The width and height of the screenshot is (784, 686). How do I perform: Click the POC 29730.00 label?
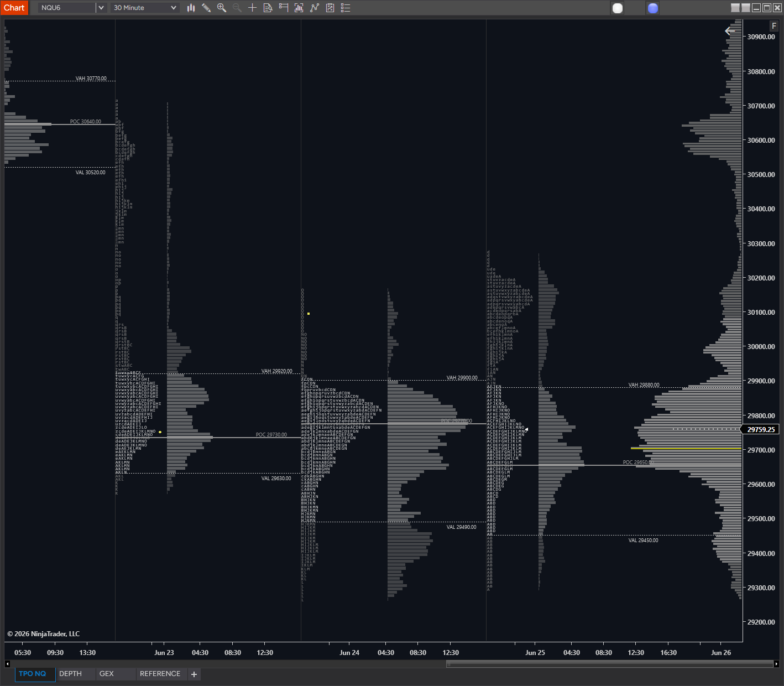271,435
